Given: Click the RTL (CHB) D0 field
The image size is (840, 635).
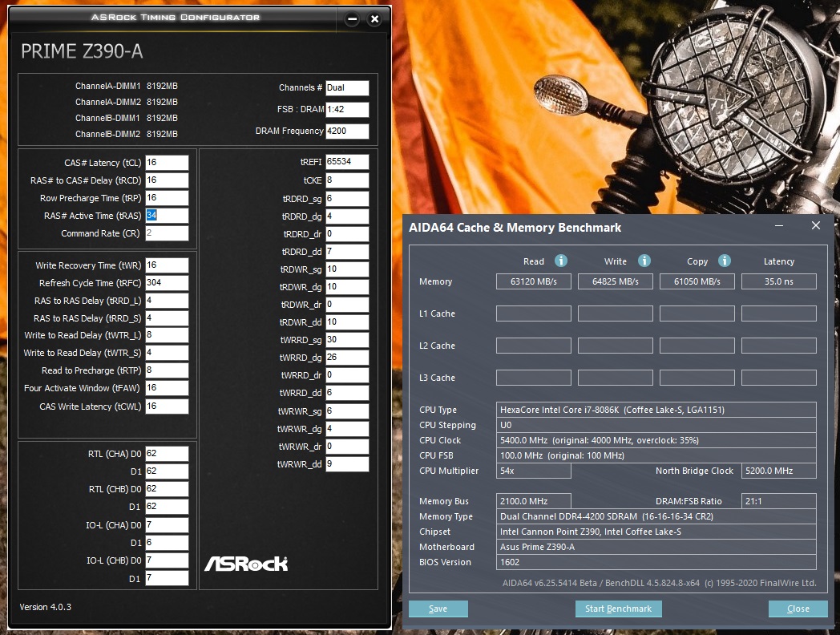Looking at the screenshot, I should [x=167, y=489].
